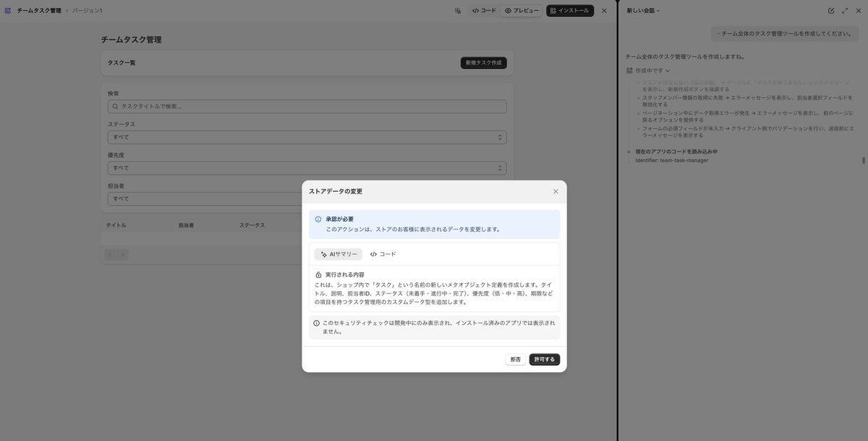868x441 pixels.
Task: Click the インストール button
Action: click(570, 11)
